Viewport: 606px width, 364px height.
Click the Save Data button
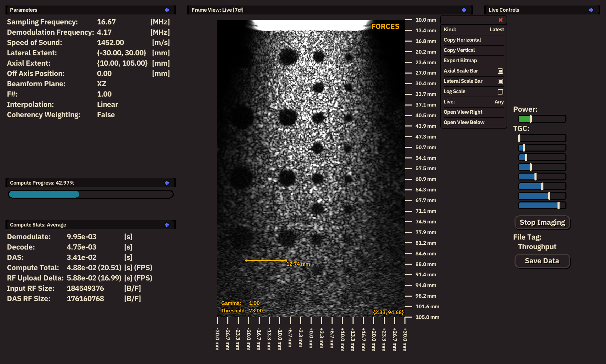[x=542, y=261]
